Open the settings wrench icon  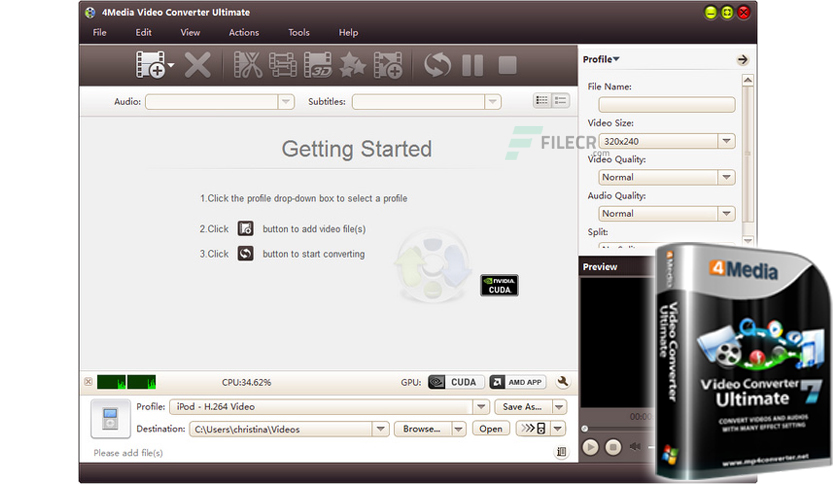click(562, 381)
